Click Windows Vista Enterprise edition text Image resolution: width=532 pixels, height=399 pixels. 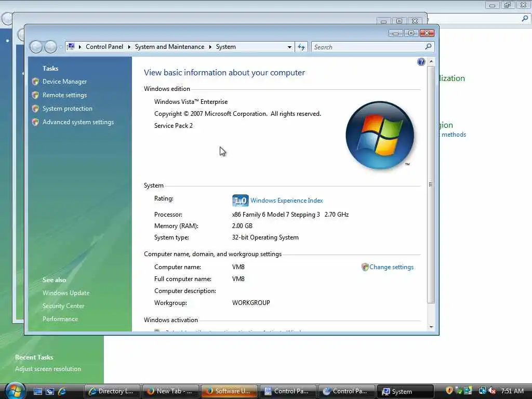pos(191,102)
